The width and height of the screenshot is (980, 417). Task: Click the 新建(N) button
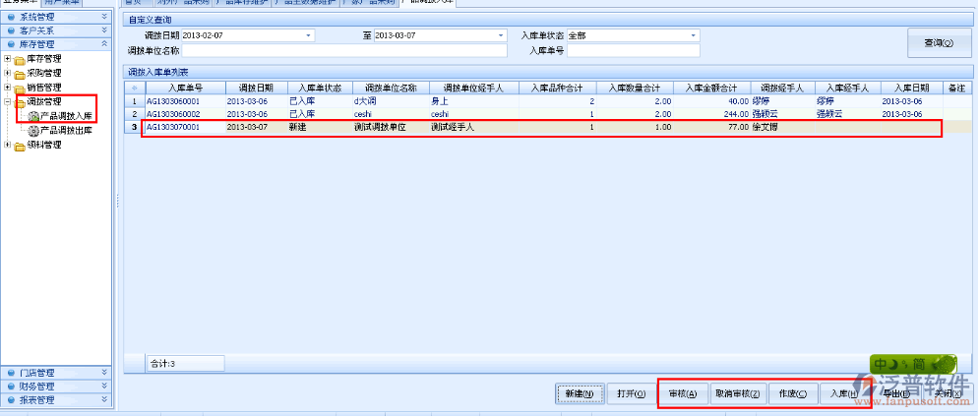click(580, 394)
